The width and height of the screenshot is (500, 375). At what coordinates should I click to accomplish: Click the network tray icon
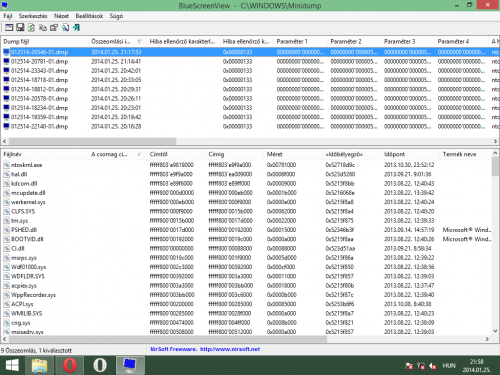coord(421,366)
